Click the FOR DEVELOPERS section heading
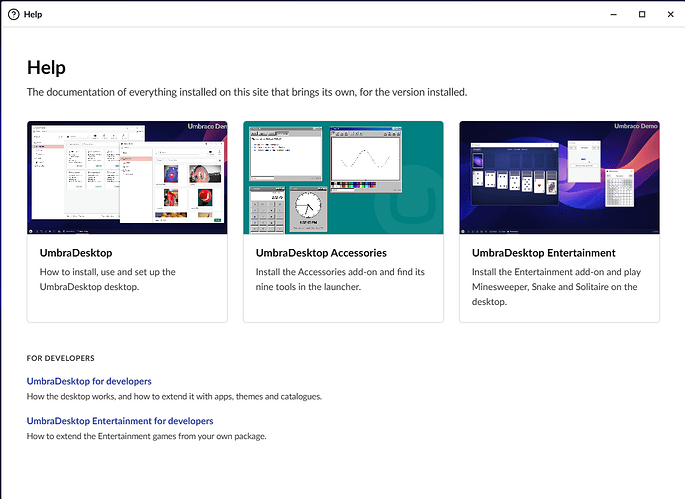 pos(60,358)
